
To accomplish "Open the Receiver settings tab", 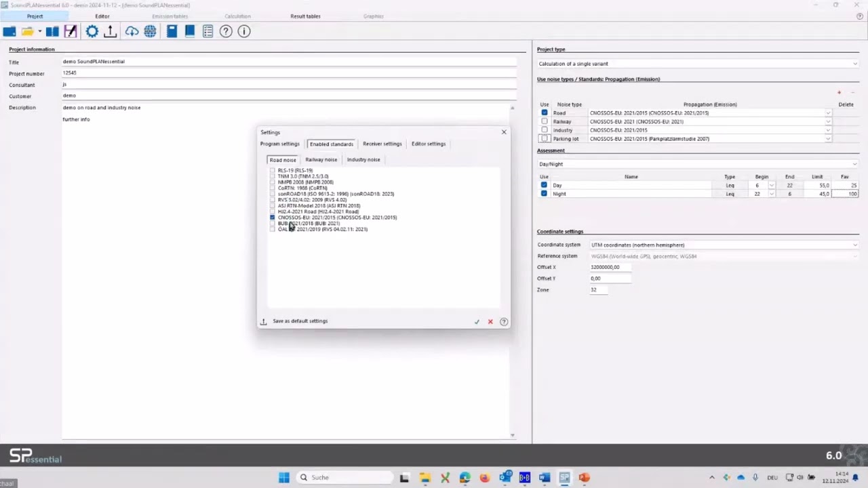I will click(382, 144).
